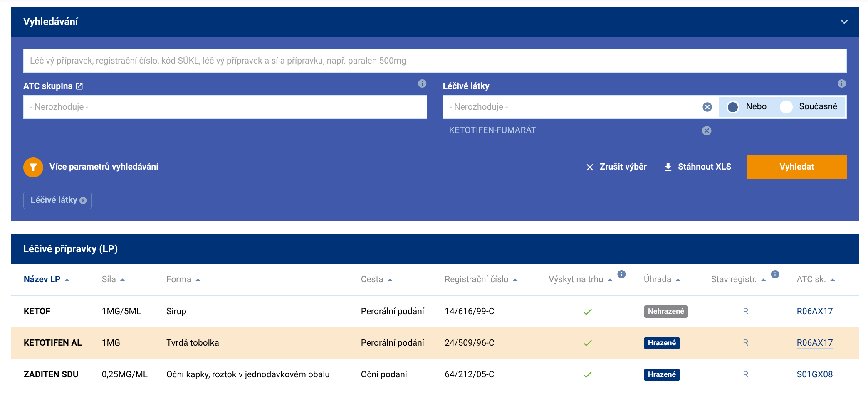This screenshot has width=868, height=396.
Task: Open ATC skupina external link icon
Action: (x=79, y=86)
